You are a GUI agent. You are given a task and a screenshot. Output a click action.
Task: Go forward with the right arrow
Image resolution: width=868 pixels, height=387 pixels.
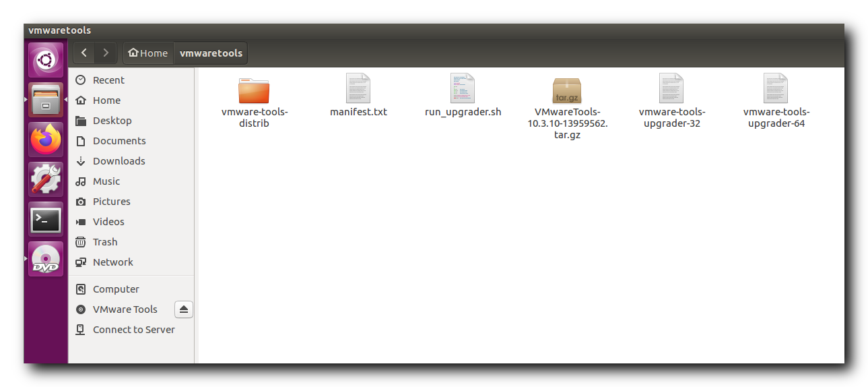click(106, 53)
